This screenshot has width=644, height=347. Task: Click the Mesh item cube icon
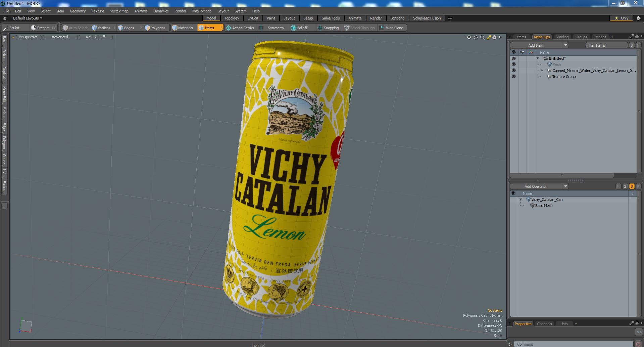pyautogui.click(x=549, y=64)
